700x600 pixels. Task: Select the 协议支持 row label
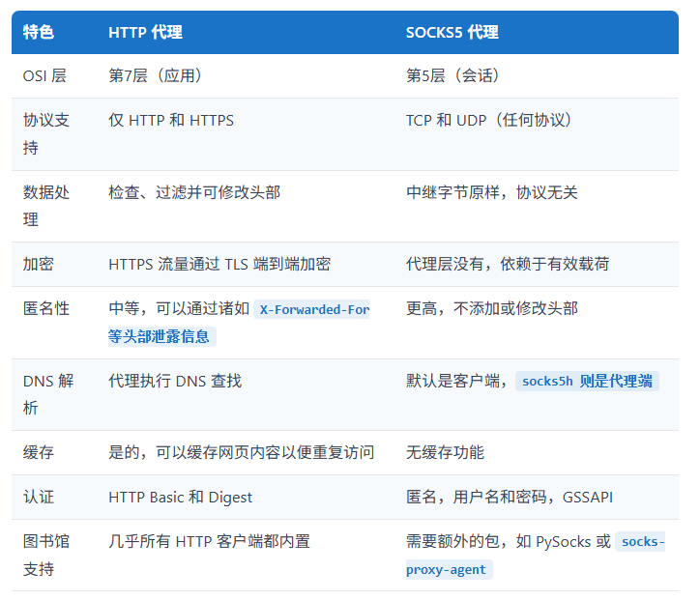(46, 134)
